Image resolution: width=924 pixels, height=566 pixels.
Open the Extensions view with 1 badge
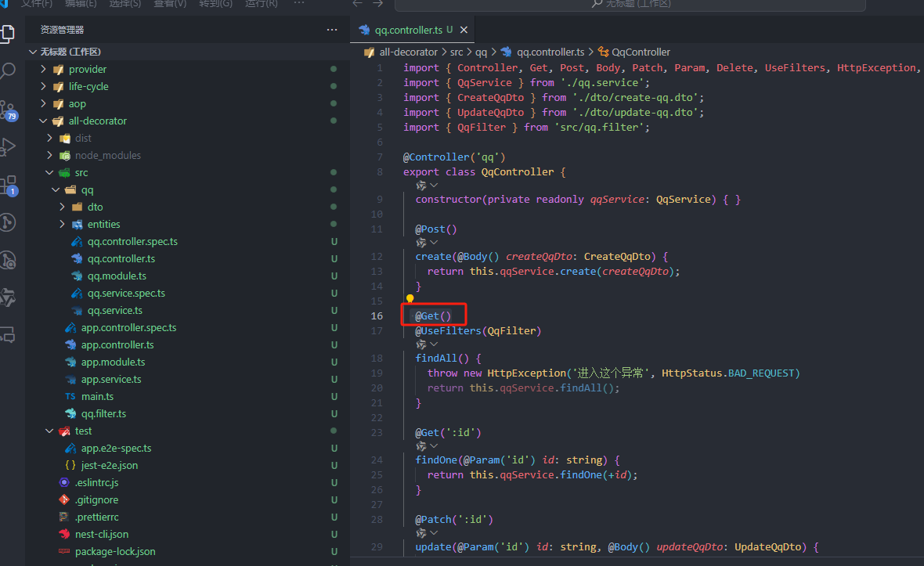[9, 185]
